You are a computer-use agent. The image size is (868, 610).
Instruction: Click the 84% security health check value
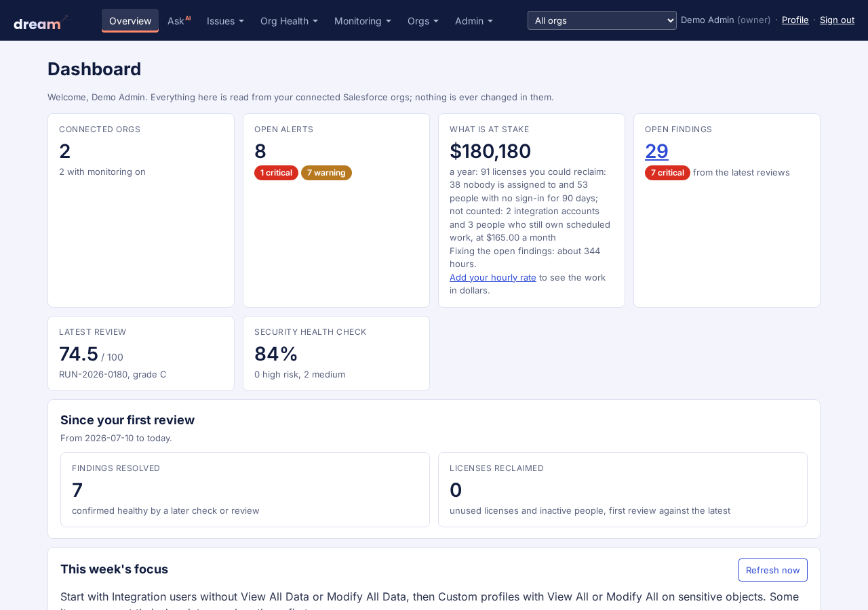coord(276,354)
